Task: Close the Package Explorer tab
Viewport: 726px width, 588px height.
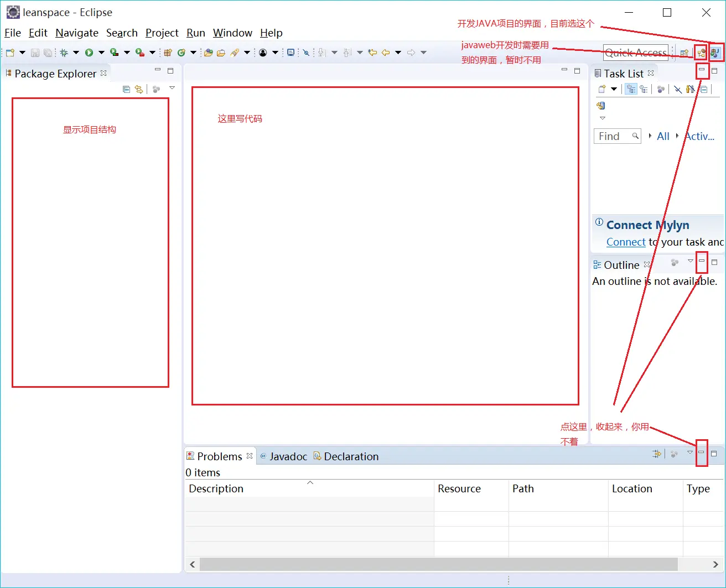Action: coord(103,73)
